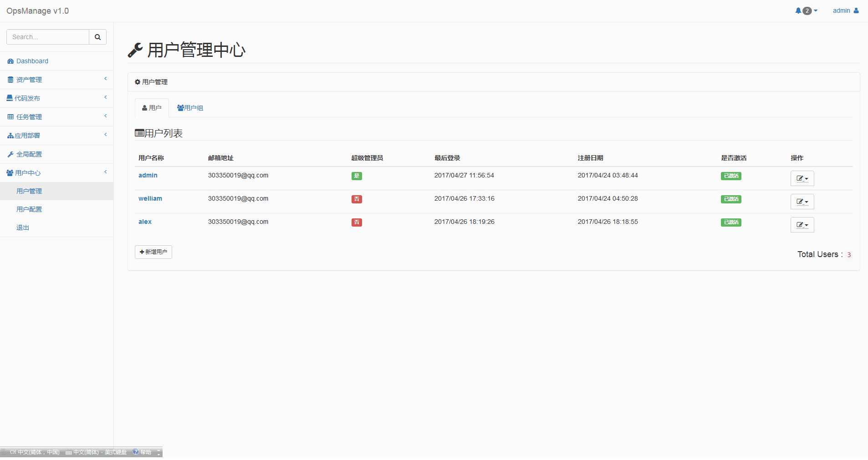The width and height of the screenshot is (868, 460).
Task: Click the search magnifier button
Action: click(x=97, y=37)
